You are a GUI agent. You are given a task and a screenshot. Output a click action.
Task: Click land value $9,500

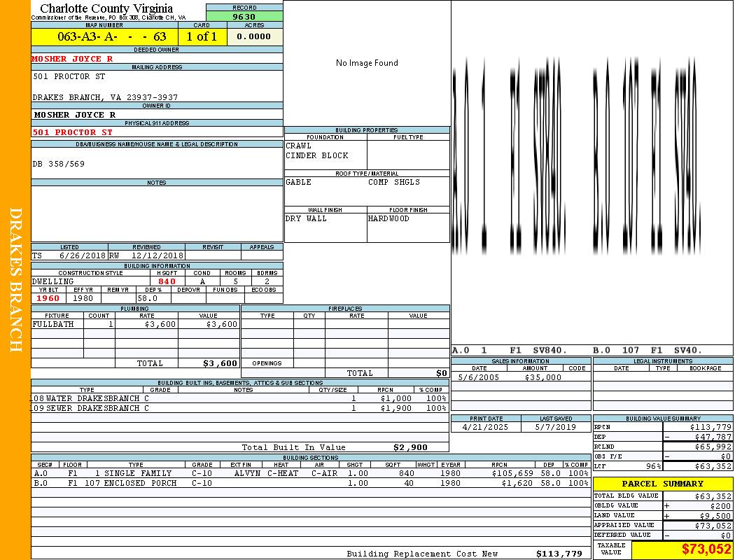(716, 515)
